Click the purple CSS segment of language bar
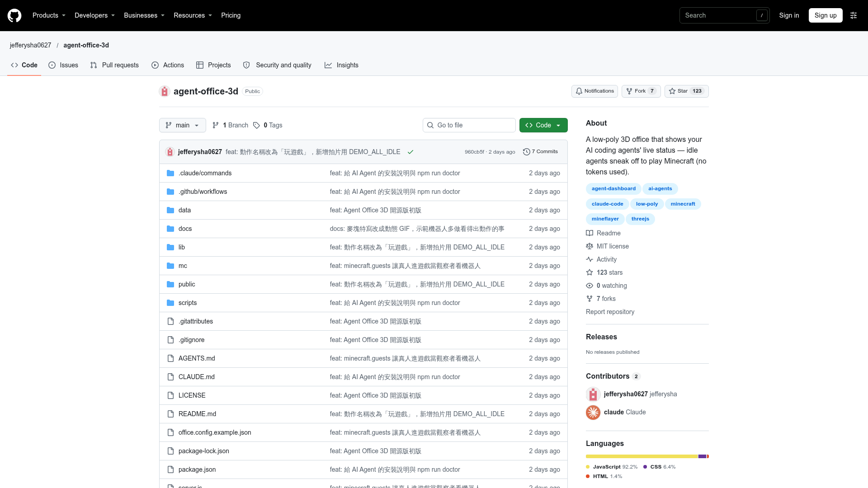Image resolution: width=868 pixels, height=488 pixels. 703,456
